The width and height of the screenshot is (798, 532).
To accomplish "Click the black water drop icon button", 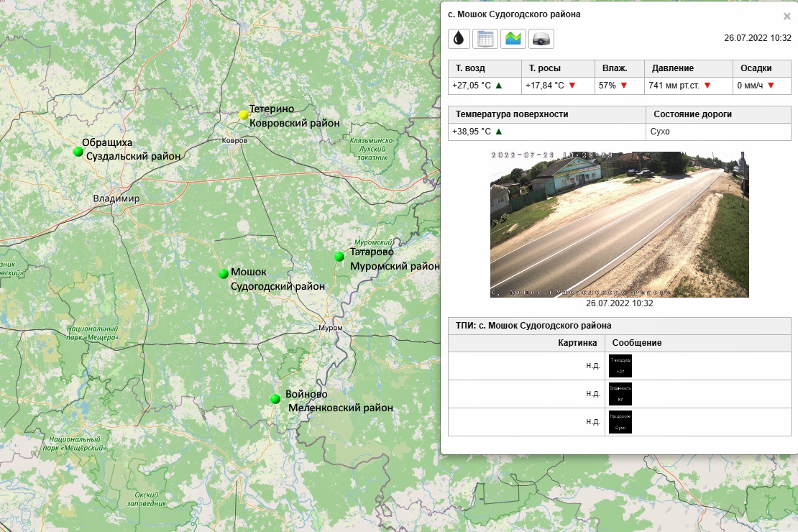I will pyautogui.click(x=459, y=39).
